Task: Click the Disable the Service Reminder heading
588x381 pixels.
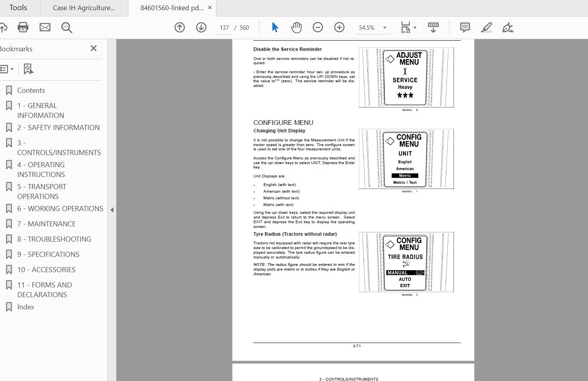Action: tap(287, 49)
